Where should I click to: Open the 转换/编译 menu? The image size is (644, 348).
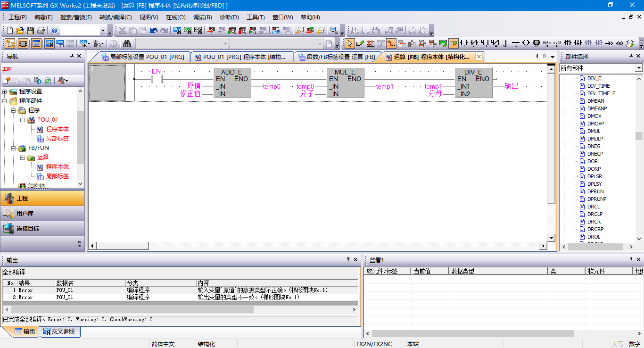(x=115, y=17)
